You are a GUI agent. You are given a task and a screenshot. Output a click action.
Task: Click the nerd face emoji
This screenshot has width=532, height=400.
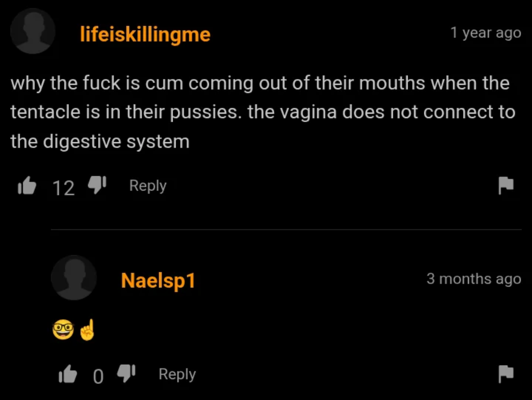tap(63, 331)
